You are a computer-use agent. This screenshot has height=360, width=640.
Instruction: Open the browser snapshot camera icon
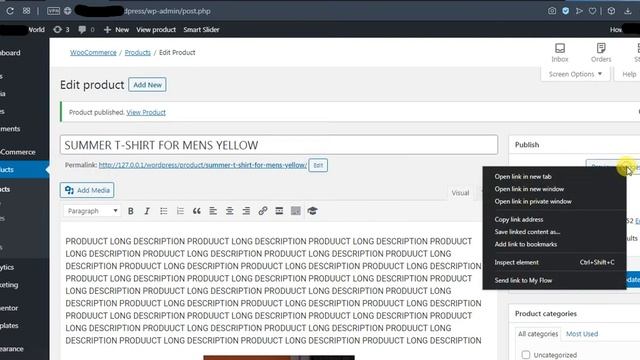point(552,11)
